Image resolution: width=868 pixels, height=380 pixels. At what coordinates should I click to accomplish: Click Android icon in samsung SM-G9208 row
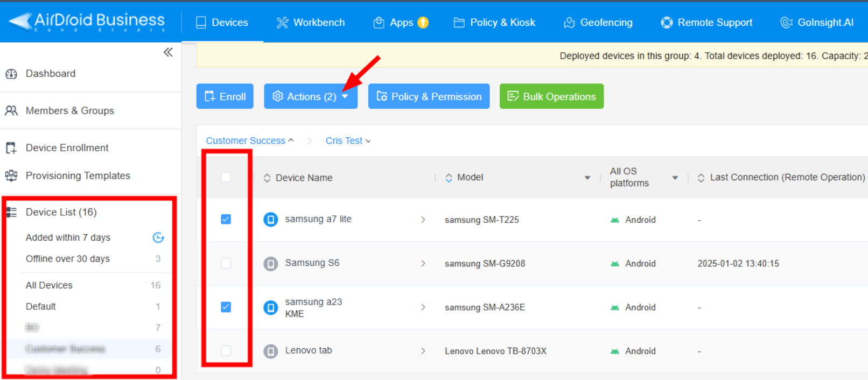coord(615,264)
